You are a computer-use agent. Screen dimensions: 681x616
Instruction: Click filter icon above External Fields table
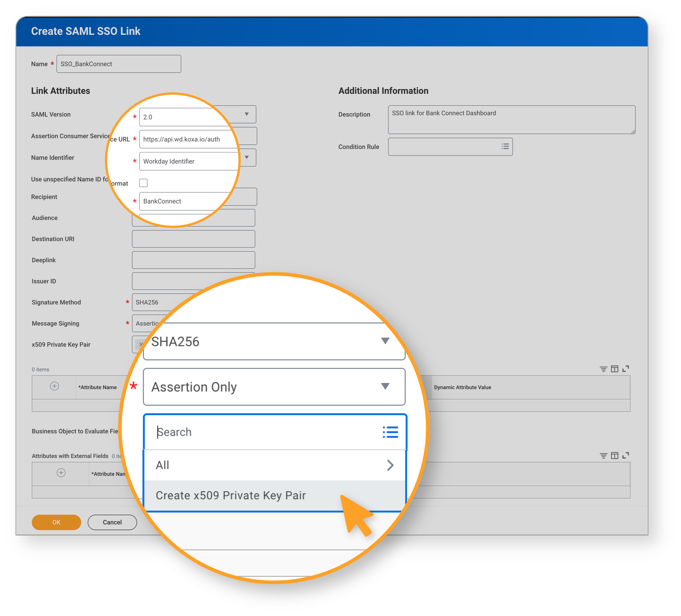pyautogui.click(x=603, y=456)
